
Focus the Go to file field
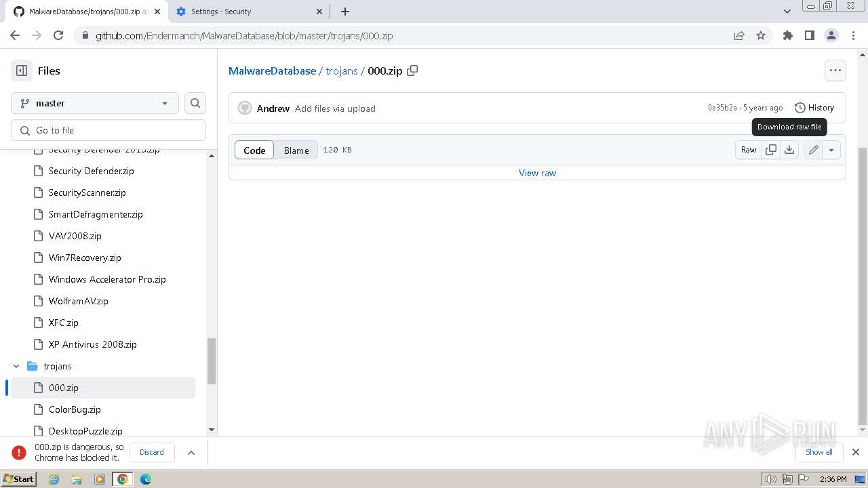(108, 130)
